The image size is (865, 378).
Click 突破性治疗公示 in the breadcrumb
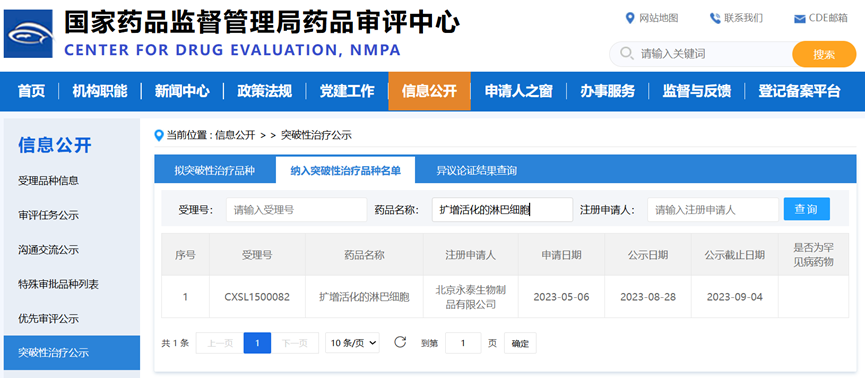click(316, 135)
